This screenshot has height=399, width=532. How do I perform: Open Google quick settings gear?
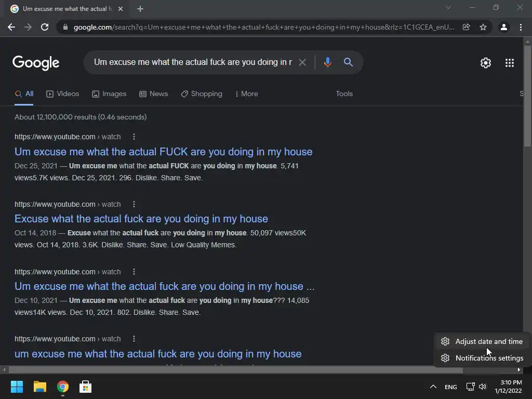pos(486,63)
